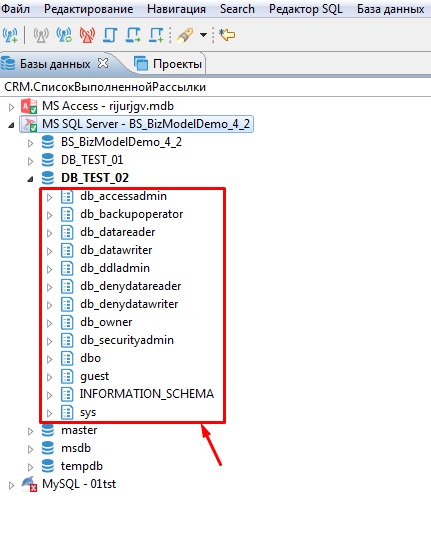Click the db_securityadmin schema icon

pos(67,340)
